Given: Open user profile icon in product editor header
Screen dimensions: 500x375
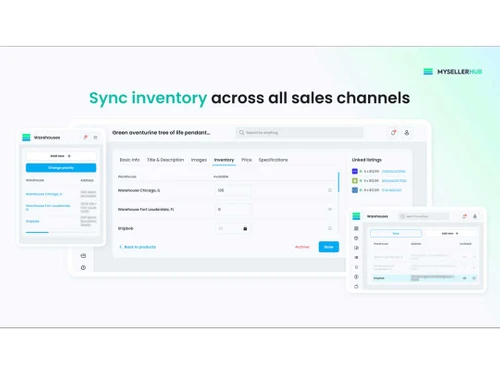Looking at the screenshot, I should (x=407, y=133).
